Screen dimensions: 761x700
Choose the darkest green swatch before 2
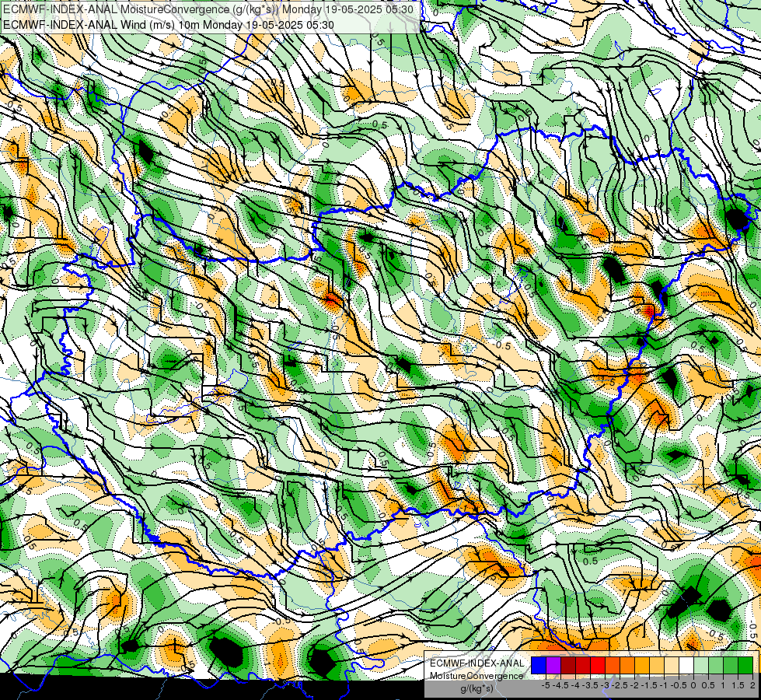[x=745, y=665]
